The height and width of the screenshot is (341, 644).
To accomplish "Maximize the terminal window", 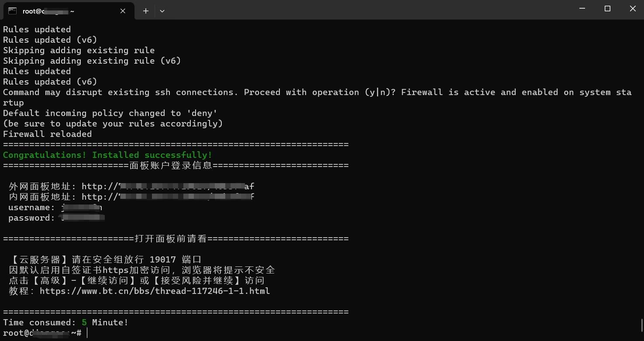I will [x=607, y=9].
